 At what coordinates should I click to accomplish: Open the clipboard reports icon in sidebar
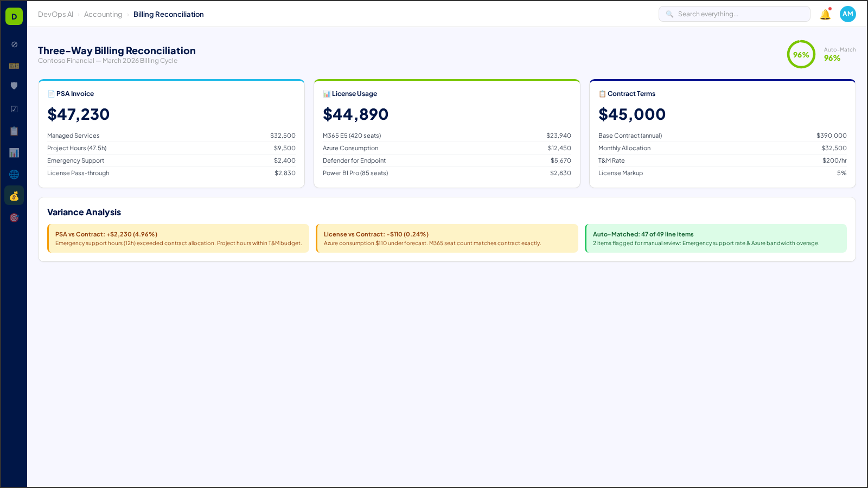coord(14,131)
